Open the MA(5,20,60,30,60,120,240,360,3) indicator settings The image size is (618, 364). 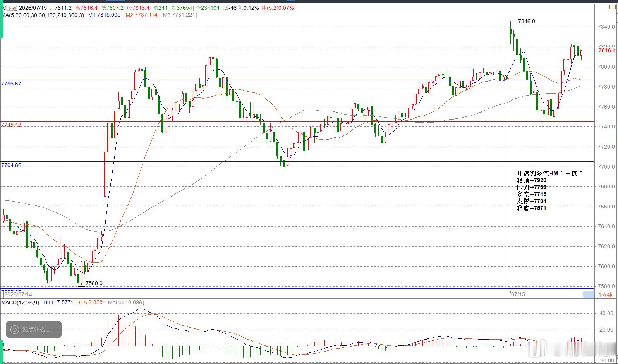coord(43,15)
